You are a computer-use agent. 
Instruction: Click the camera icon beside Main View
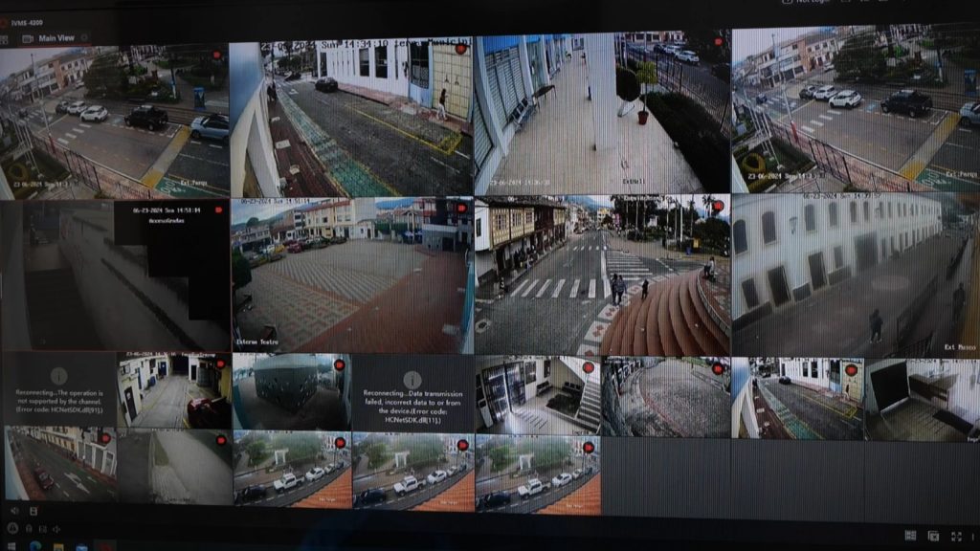(28, 38)
